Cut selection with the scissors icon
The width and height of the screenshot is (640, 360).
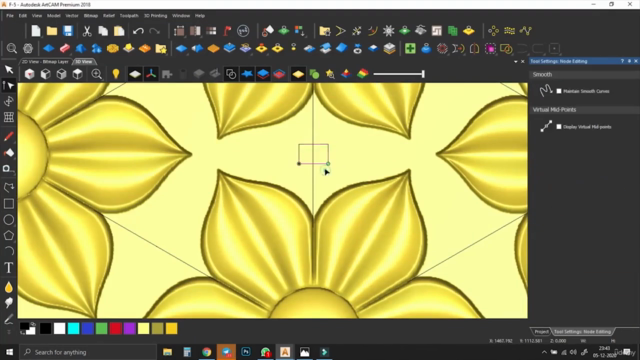point(87,31)
